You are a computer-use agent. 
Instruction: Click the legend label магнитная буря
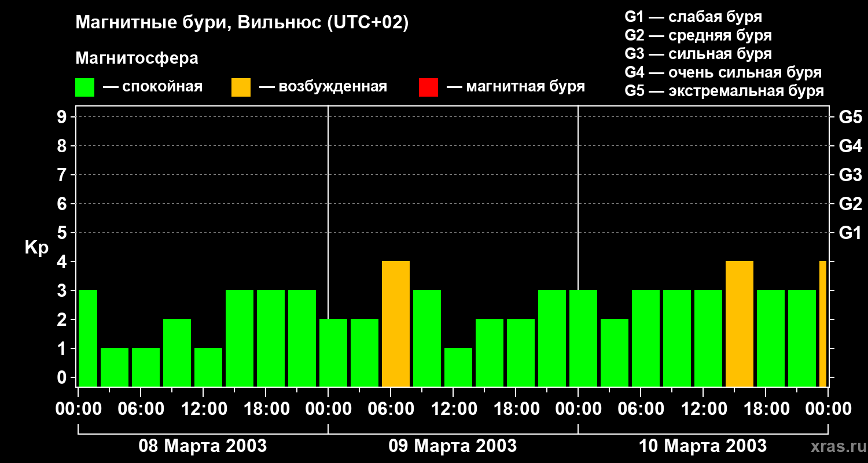(x=525, y=87)
